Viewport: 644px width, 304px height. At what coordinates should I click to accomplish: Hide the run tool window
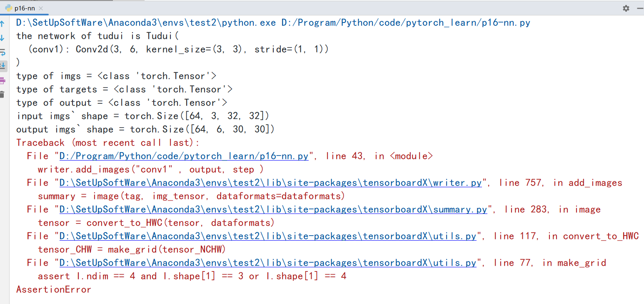point(639,8)
